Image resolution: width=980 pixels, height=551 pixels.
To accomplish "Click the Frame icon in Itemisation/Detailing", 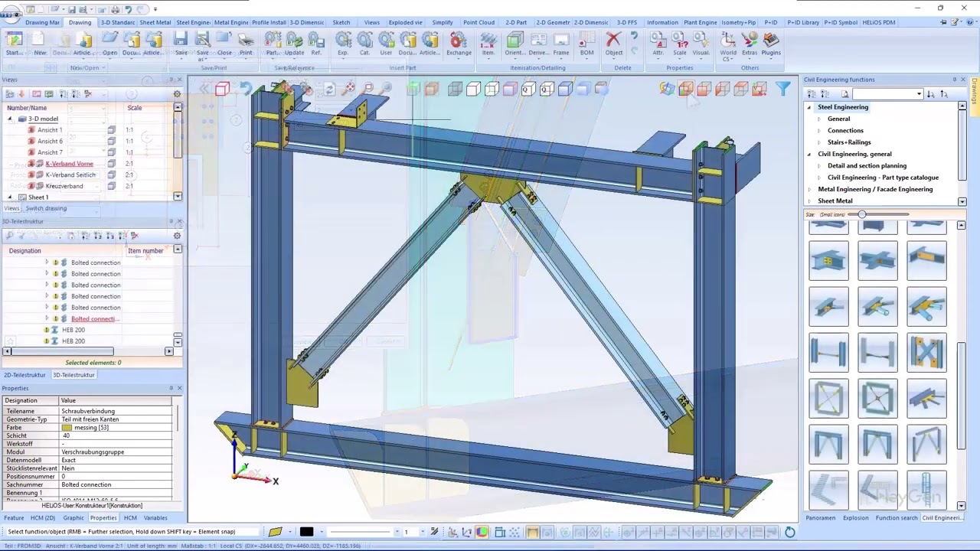I will coord(561,43).
